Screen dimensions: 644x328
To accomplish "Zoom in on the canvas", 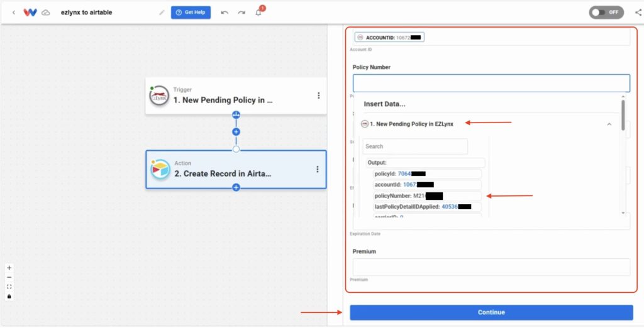I will coord(9,268).
